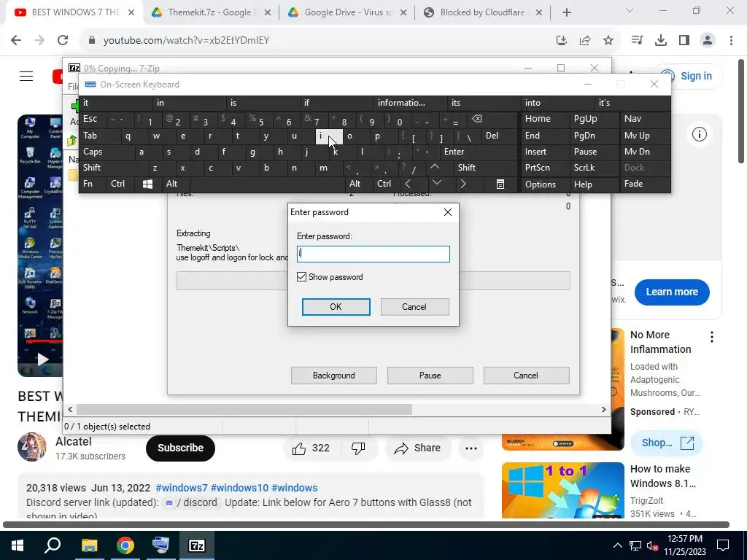Click the Windows logo key on On-Screen Keyboard
Viewport: 747px width, 560px height.
coord(147,184)
